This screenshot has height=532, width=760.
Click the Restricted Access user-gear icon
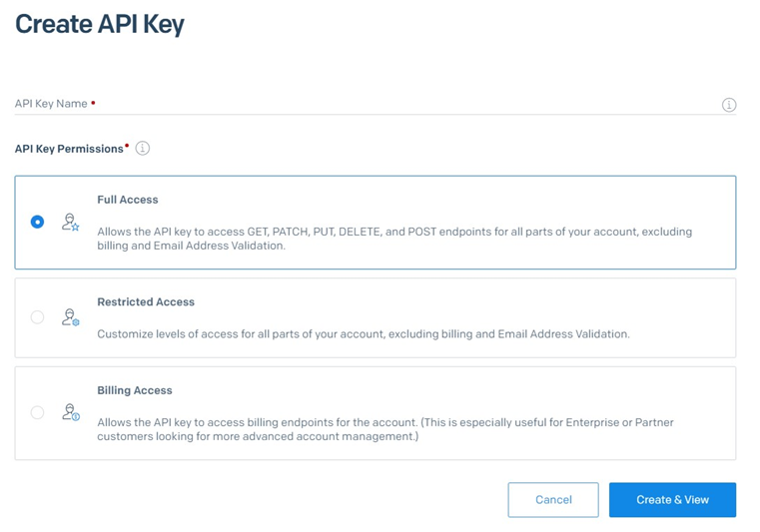point(70,317)
